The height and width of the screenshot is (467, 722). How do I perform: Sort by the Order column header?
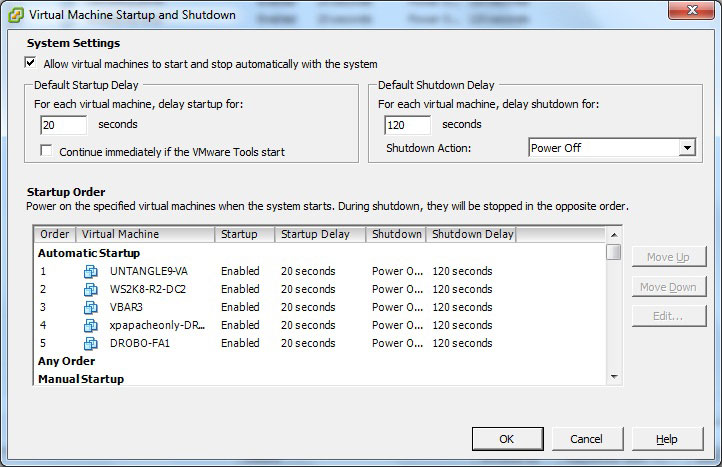point(55,234)
